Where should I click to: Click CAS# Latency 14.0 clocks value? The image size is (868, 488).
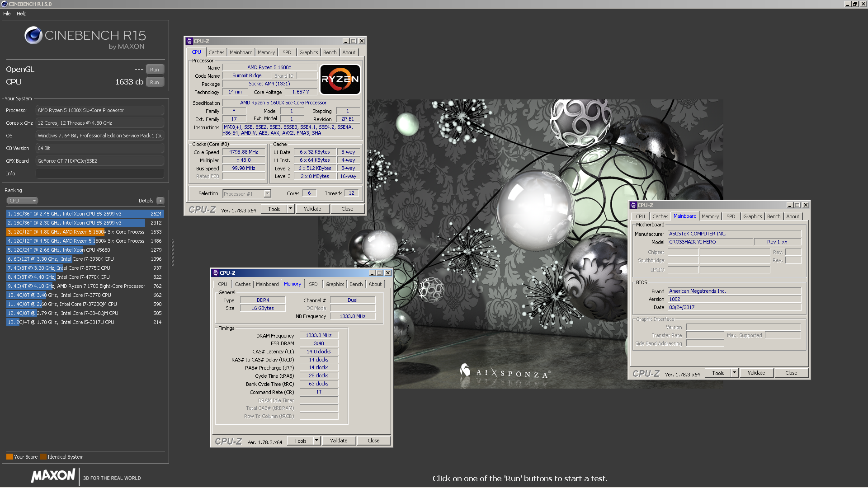pos(319,352)
